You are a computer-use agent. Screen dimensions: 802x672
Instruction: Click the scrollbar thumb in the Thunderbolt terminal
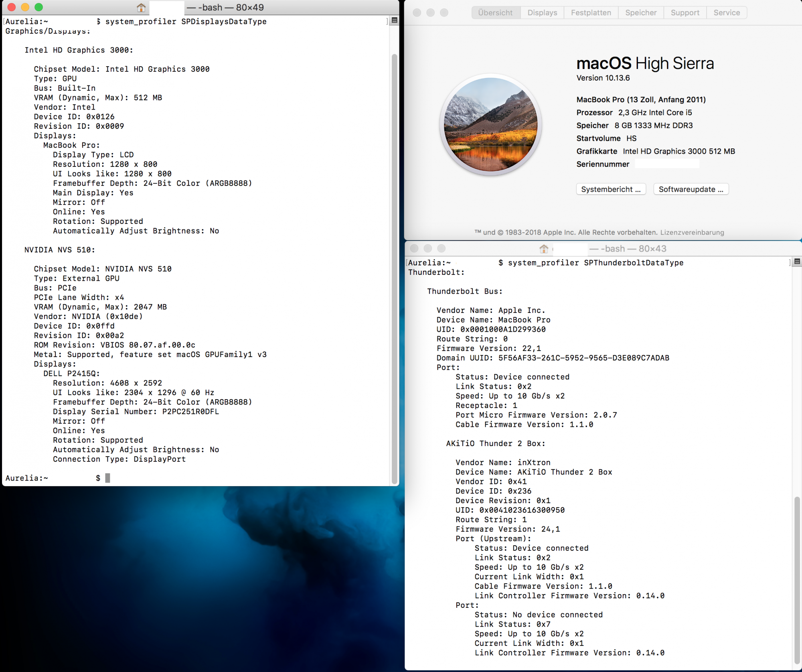tap(797, 580)
